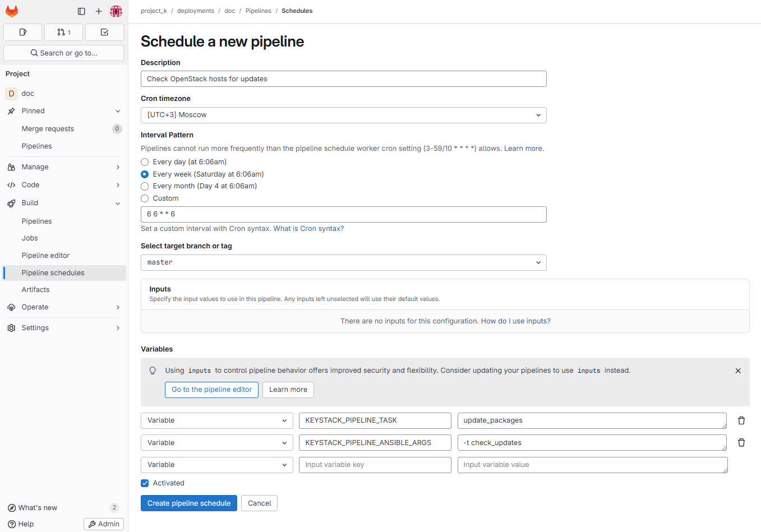Delete the KEYSTACK_PIPELINE_ANSIBLE_ARGS variable row
Image resolution: width=761 pixels, height=532 pixels.
[x=741, y=443]
